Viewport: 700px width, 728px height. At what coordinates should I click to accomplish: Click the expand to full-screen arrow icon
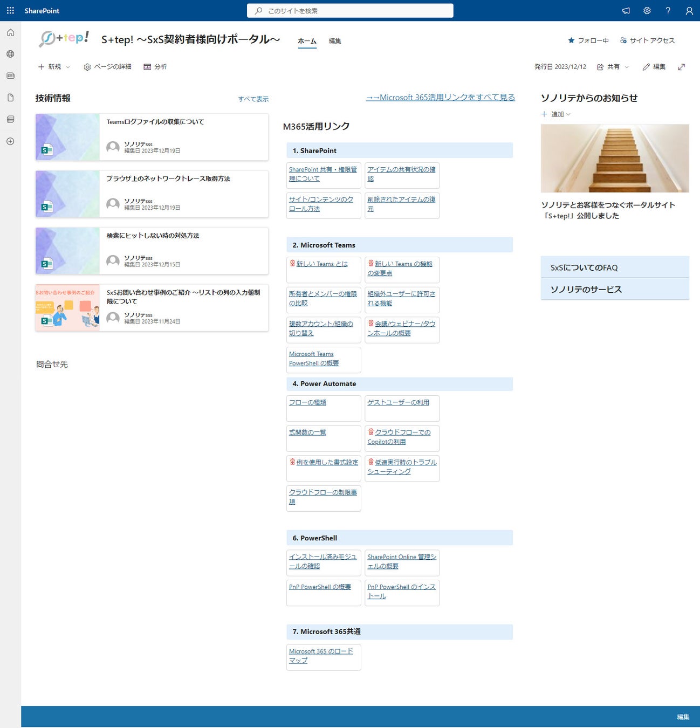point(682,67)
